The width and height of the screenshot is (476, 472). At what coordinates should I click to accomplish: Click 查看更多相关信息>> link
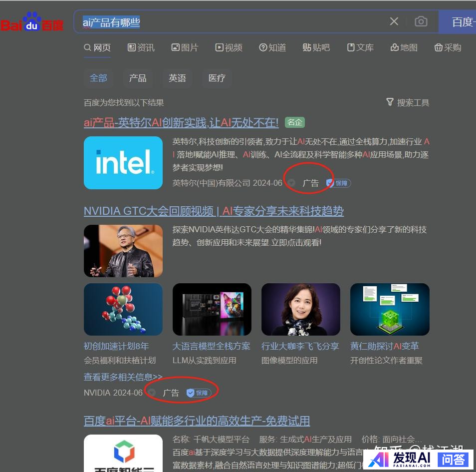coord(123,377)
